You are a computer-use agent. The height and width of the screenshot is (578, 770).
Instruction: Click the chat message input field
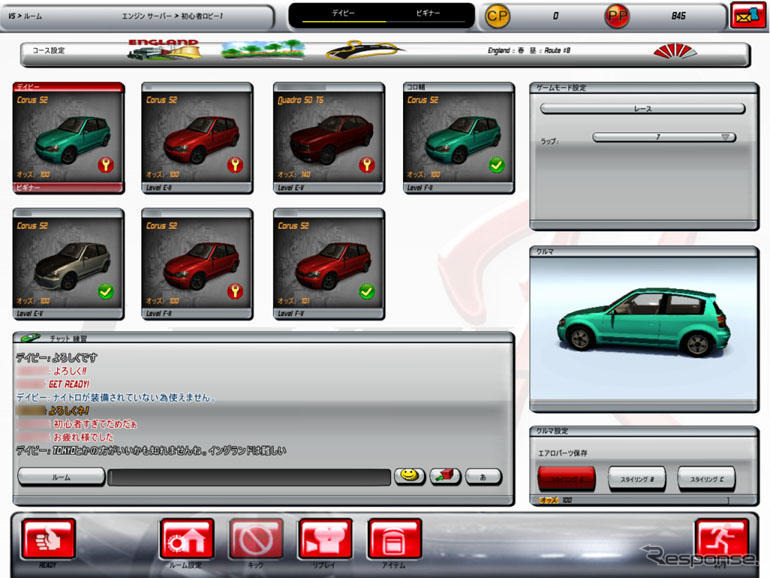(x=249, y=477)
